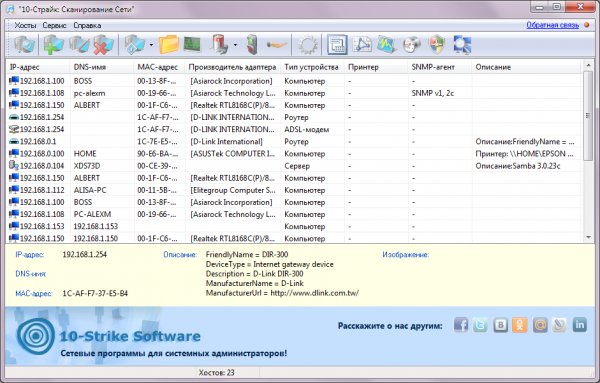Open the Сервис menu
600x383 pixels.
(54, 25)
